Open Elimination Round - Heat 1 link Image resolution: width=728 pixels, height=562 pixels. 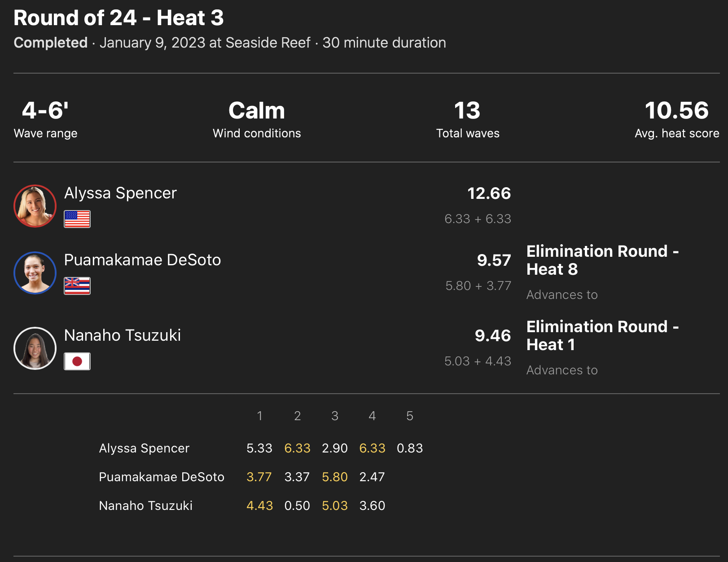[x=602, y=336]
